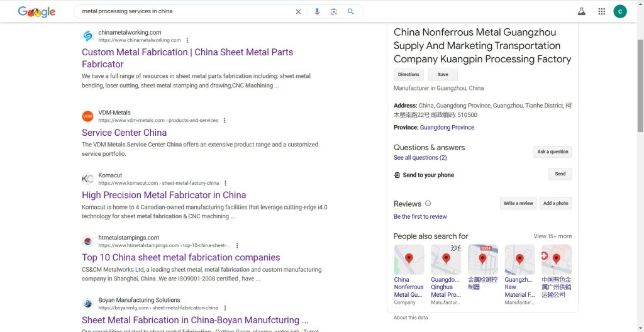Click the Komacut site favicon
The image size is (644, 332).
pos(87,179)
